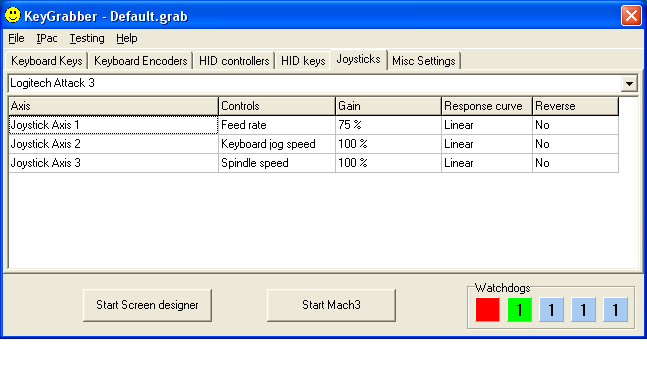
Task: Select the Joysticks tab
Action: pos(358,59)
